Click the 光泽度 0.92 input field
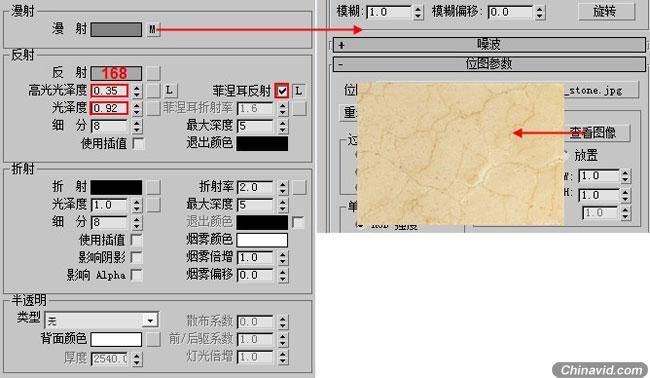Image resolution: width=650 pixels, height=378 pixels. (109, 108)
